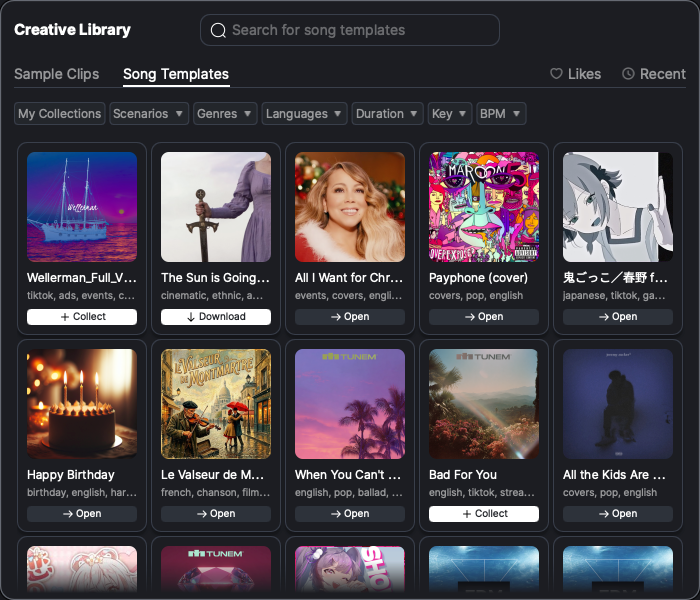The image size is (700, 600).
Task: Click the Bad For You landscape cover
Action: point(484,404)
